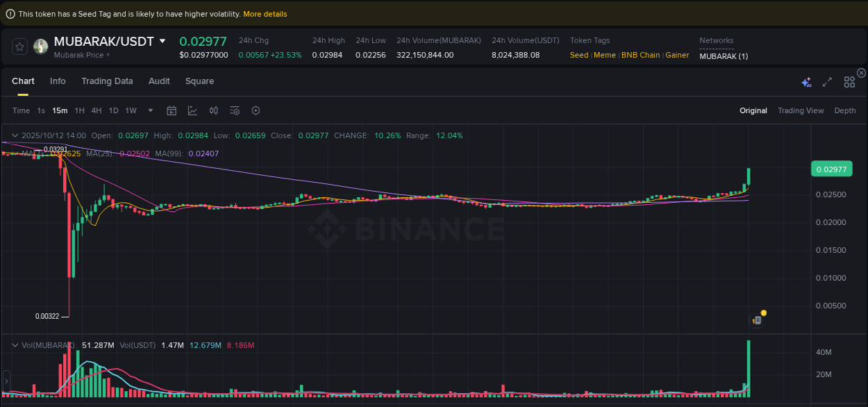Screen dimensions: 868x407
Task: Click the Mubarak token logo
Action: [x=40, y=47]
